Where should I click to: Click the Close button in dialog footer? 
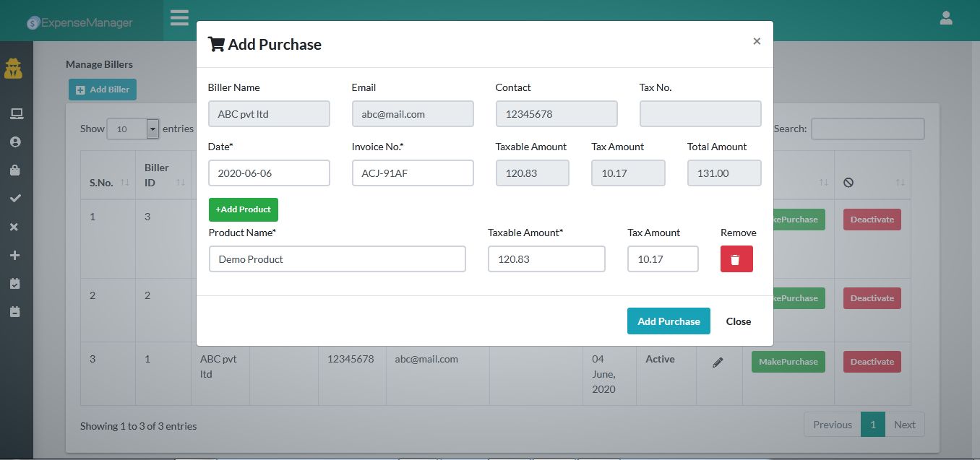[x=738, y=321]
